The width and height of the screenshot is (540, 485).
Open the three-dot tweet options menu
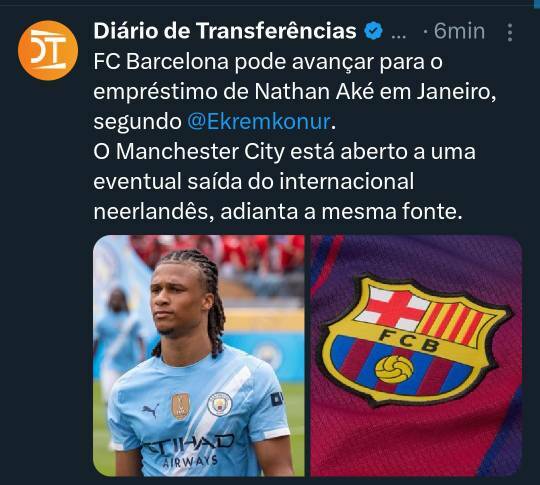coord(510,33)
